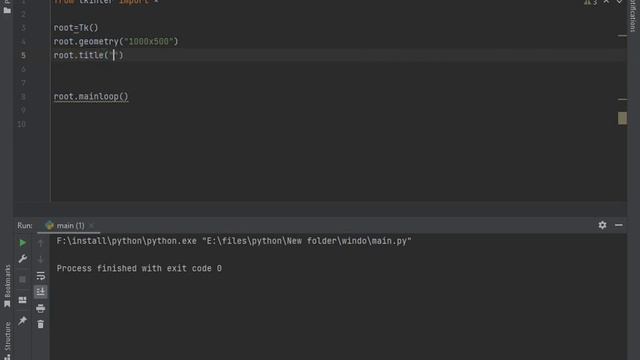The image size is (640, 360).
Task: Open run configuration wrench icon
Action: click(x=22, y=259)
